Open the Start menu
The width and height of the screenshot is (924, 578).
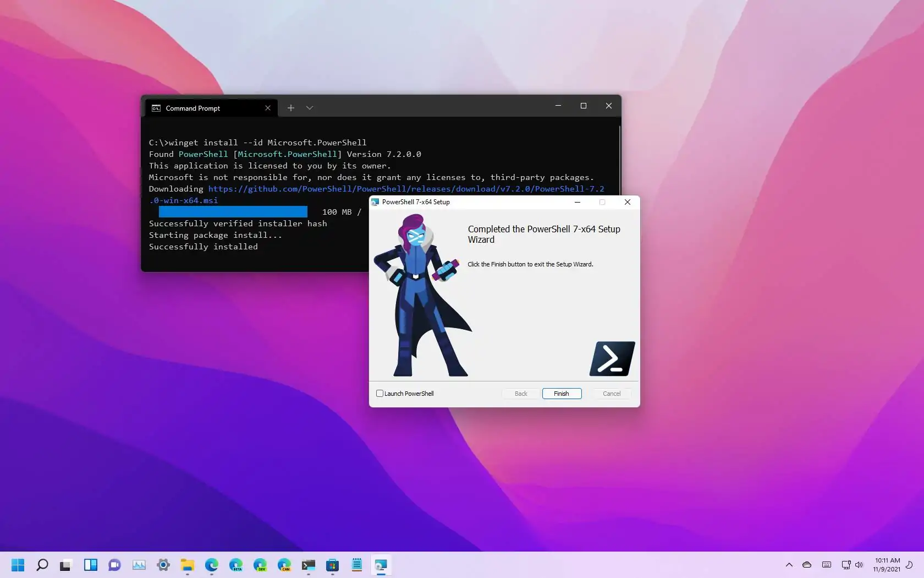click(18, 565)
